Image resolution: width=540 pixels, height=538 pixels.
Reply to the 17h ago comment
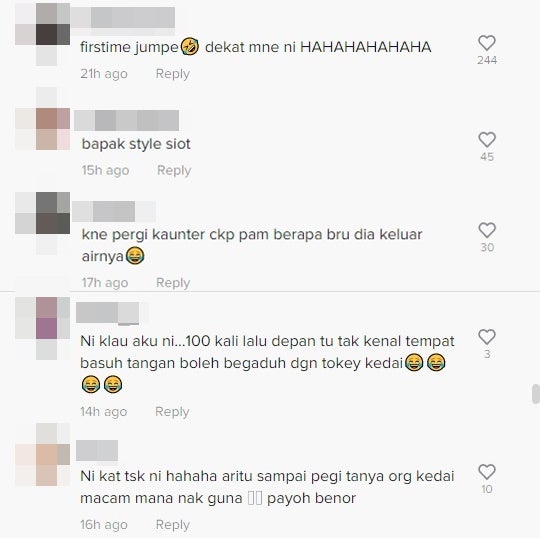(173, 282)
